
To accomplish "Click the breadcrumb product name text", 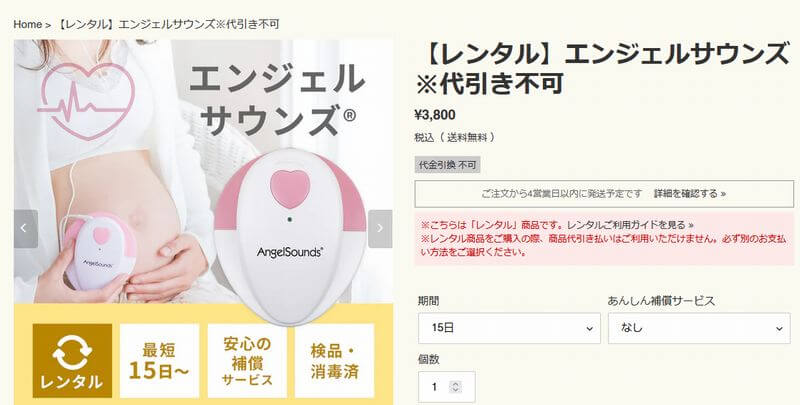I will (166, 24).
